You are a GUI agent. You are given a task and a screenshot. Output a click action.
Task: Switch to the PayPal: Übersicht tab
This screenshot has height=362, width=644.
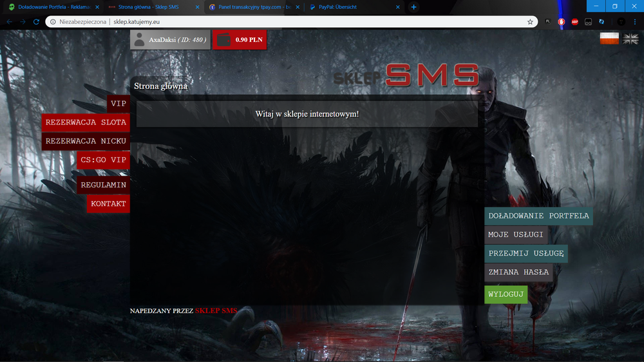pyautogui.click(x=353, y=7)
